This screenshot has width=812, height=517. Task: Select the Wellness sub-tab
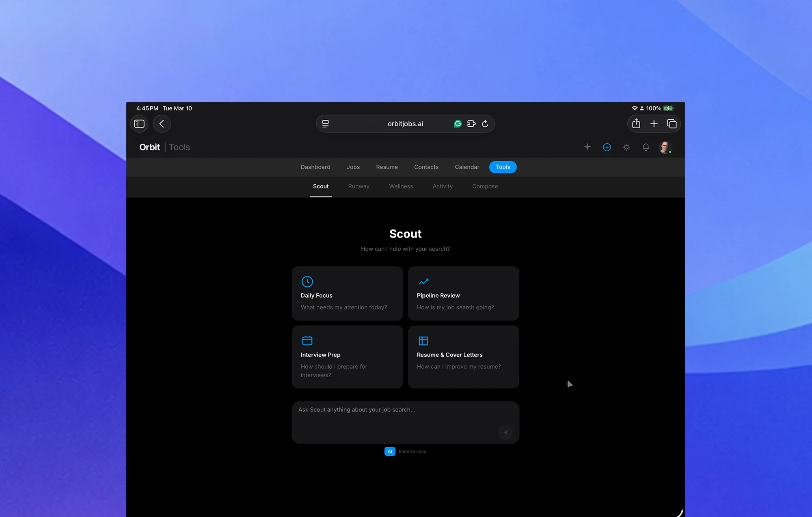coord(401,186)
